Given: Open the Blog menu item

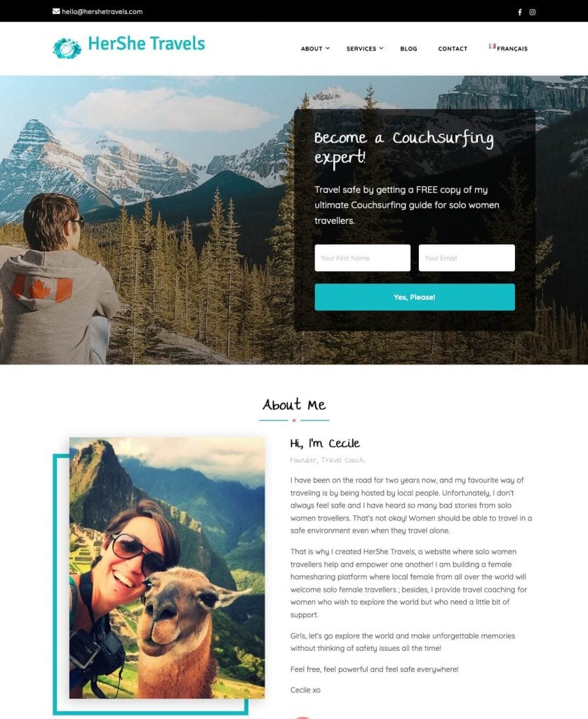Looking at the screenshot, I should 408,48.
